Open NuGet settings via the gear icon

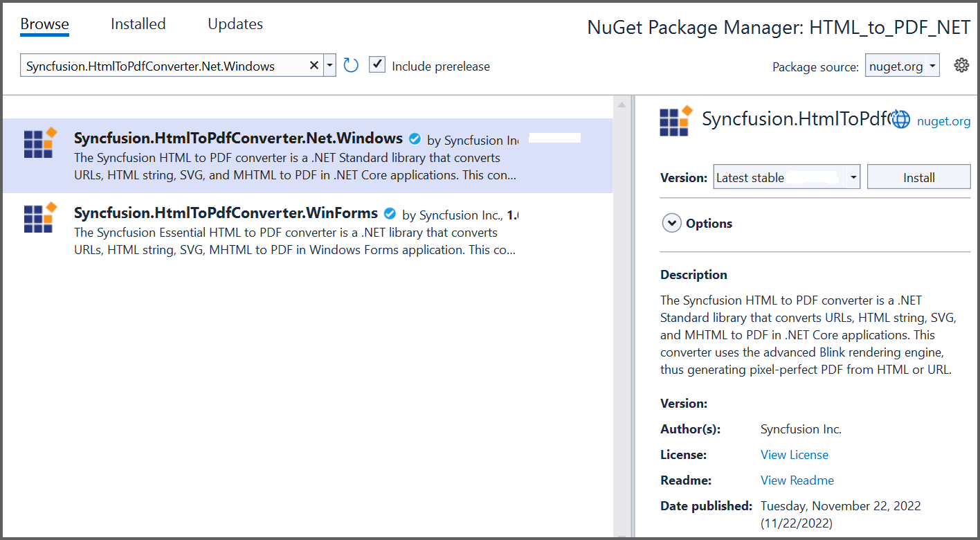point(961,64)
